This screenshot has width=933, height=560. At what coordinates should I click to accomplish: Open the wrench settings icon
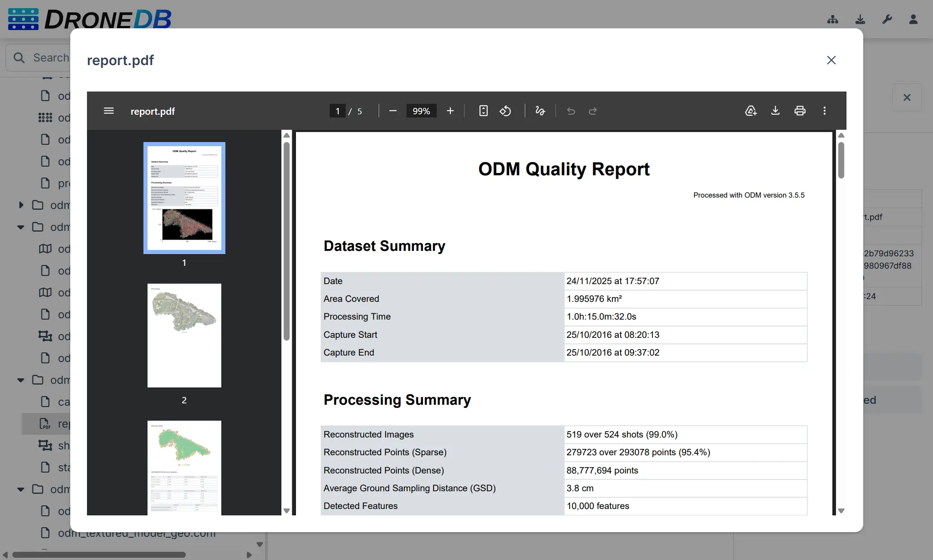click(x=887, y=19)
